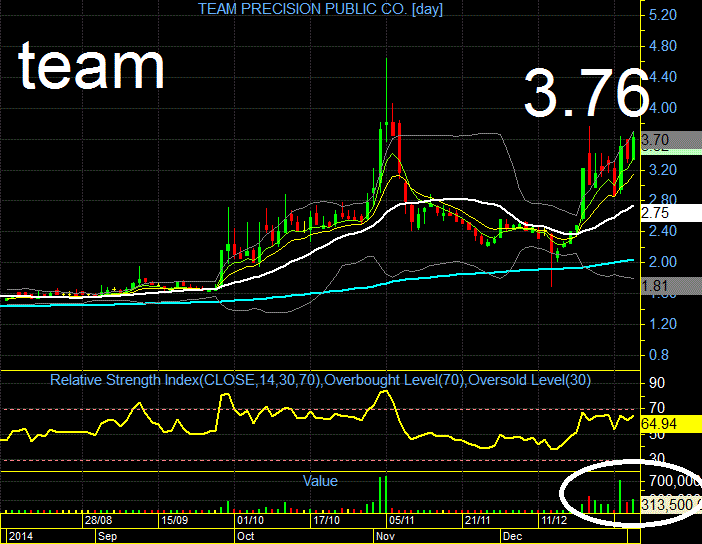Click the 17/10 date label
The image size is (702, 544).
[326, 520]
